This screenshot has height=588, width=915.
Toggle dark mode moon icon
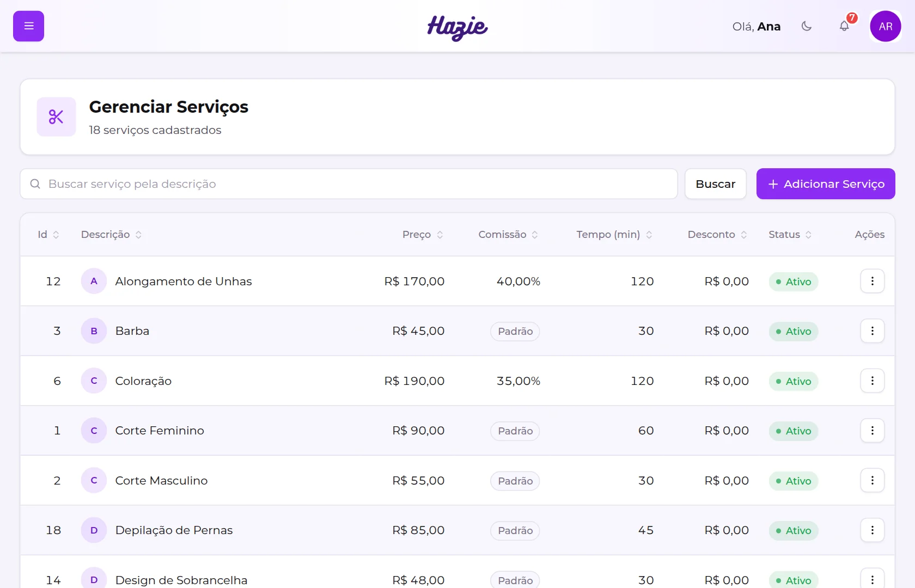[807, 26]
